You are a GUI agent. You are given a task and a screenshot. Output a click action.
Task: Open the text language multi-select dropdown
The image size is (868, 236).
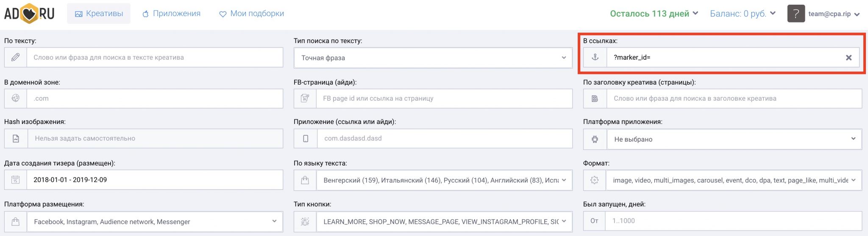point(444,180)
